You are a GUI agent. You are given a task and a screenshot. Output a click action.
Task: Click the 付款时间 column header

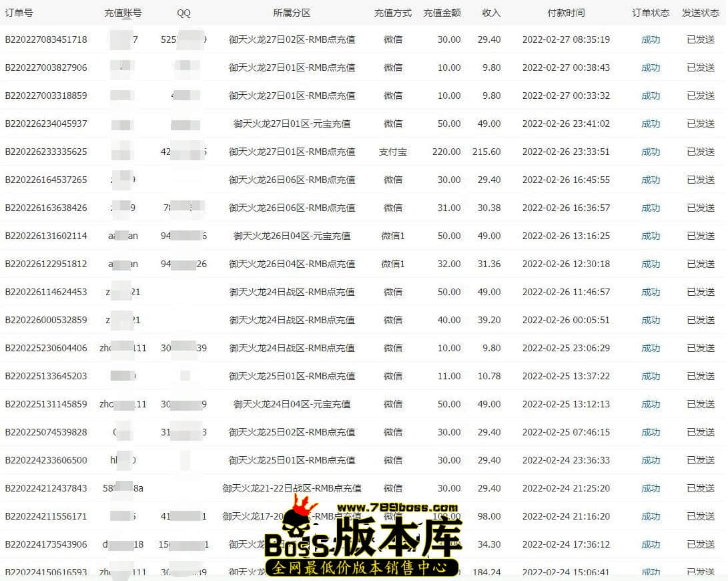click(x=566, y=13)
